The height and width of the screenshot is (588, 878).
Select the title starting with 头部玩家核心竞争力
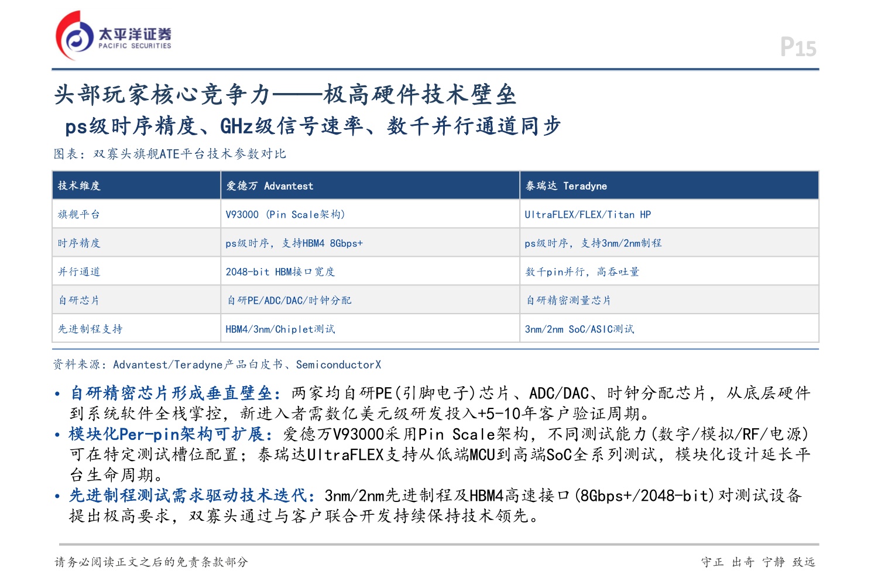[285, 94]
